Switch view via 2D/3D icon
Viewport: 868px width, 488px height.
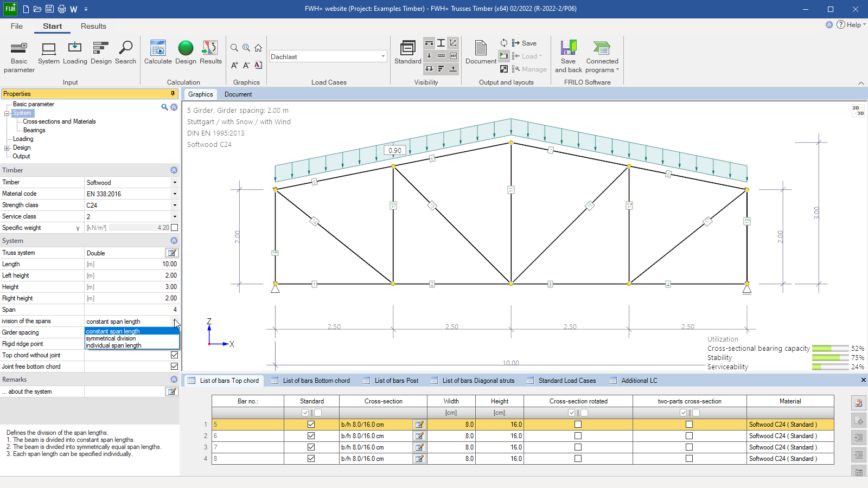858,110
